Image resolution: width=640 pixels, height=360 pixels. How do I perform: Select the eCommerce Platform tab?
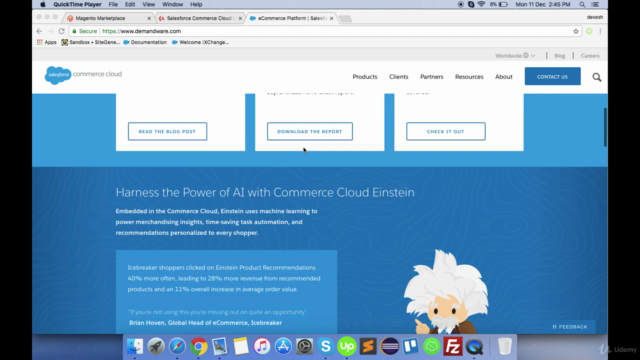point(290,18)
